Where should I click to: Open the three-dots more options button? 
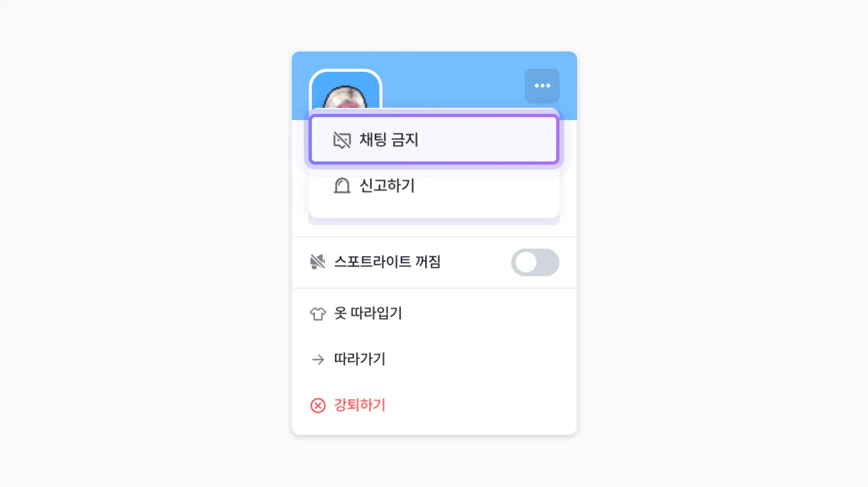[x=542, y=86]
